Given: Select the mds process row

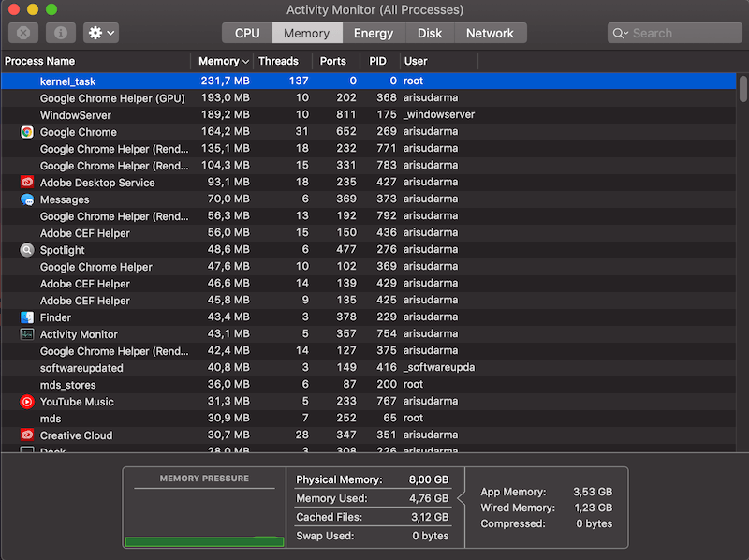Looking at the screenshot, I should (x=369, y=418).
